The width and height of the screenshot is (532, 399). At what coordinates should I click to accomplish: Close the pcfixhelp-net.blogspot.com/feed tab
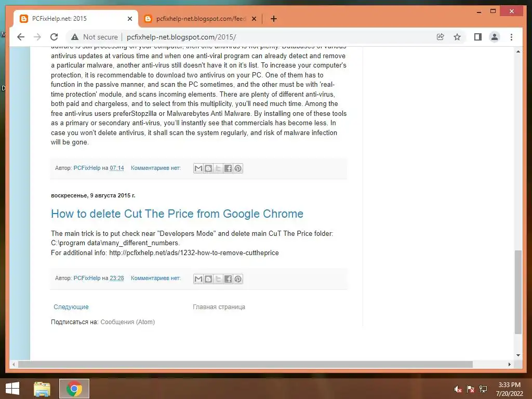pos(254,19)
